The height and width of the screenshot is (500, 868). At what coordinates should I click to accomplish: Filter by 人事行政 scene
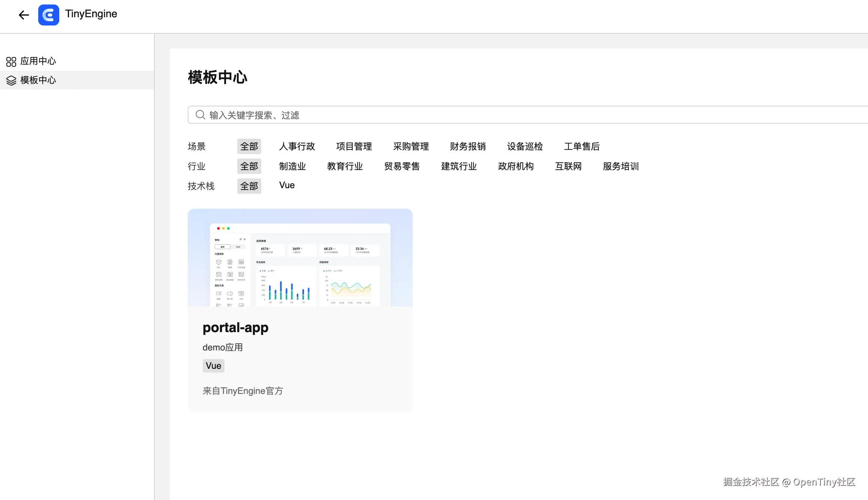point(297,146)
